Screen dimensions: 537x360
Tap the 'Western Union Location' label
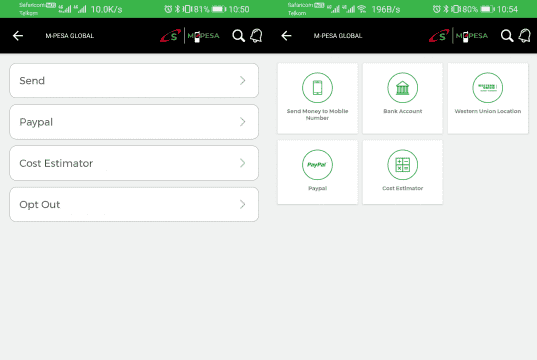click(488, 111)
